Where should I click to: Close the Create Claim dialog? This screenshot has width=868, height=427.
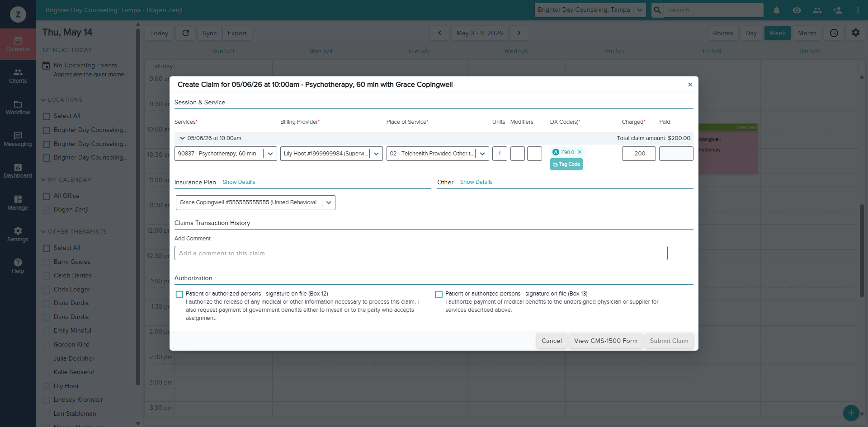click(690, 84)
